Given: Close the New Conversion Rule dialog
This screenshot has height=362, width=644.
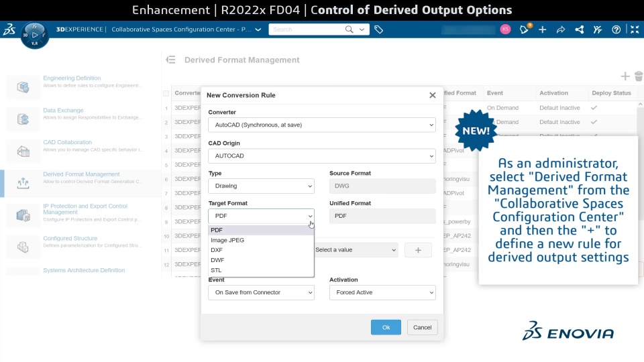Looking at the screenshot, I should coord(433,95).
